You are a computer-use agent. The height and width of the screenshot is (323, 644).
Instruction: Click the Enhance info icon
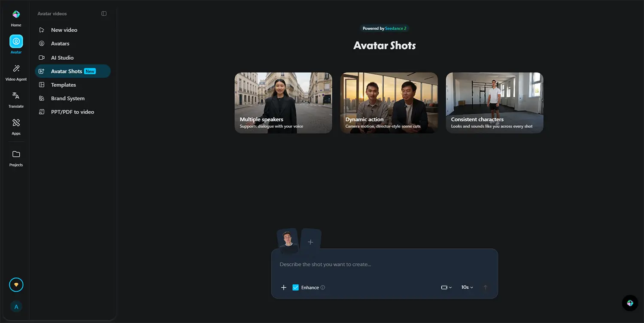point(323,288)
